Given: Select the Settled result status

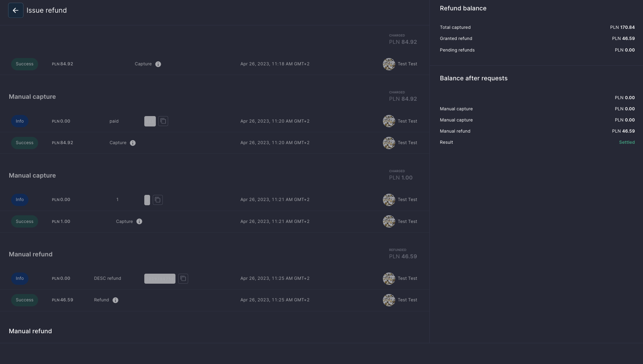Looking at the screenshot, I should (x=627, y=142).
